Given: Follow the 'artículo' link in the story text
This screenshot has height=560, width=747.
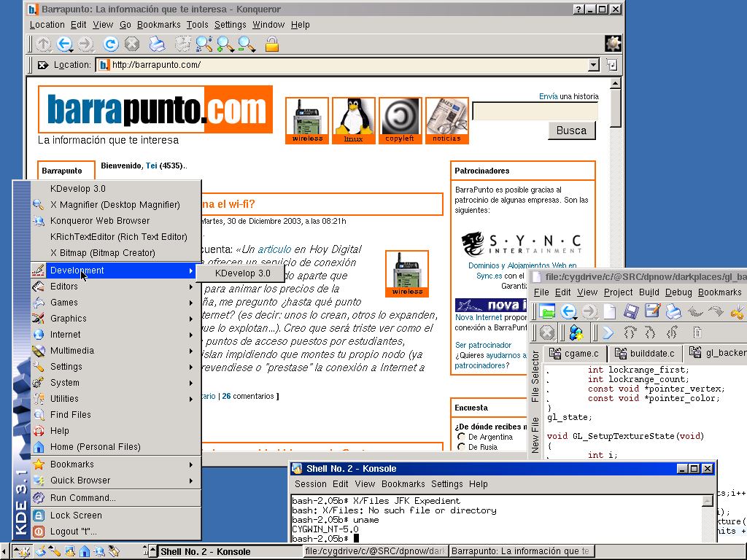Looking at the screenshot, I should (x=274, y=249).
